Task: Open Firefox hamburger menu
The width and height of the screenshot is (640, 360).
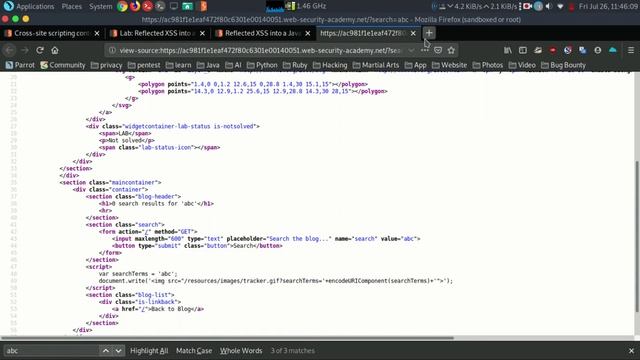Action: [631, 50]
